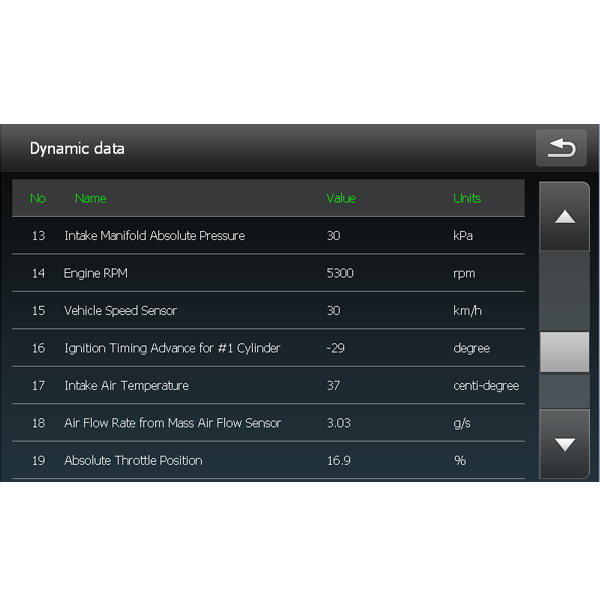The image size is (600, 600).
Task: Click the back arrow button
Action: point(561,148)
